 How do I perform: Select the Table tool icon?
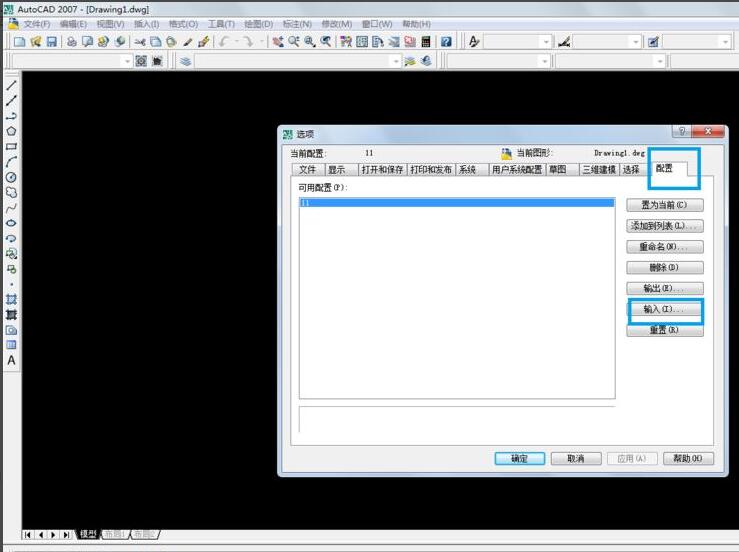tap(11, 345)
